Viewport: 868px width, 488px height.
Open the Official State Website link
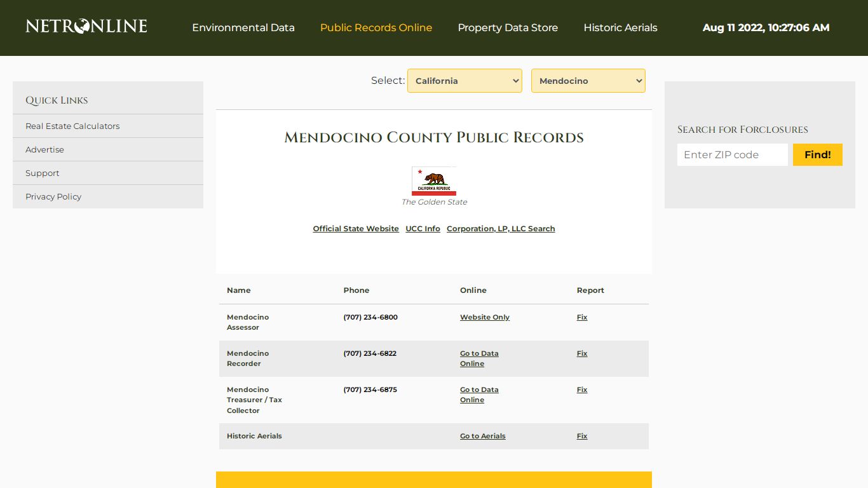(356, 229)
